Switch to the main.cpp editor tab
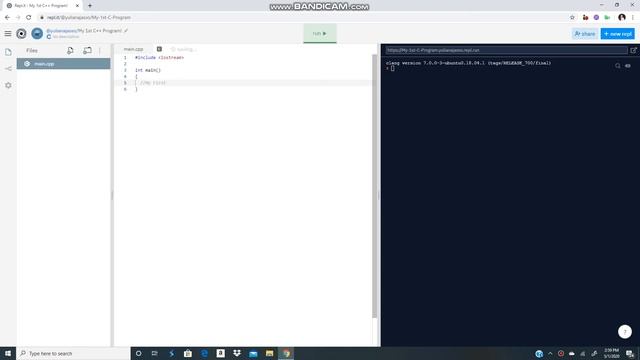 (133, 49)
